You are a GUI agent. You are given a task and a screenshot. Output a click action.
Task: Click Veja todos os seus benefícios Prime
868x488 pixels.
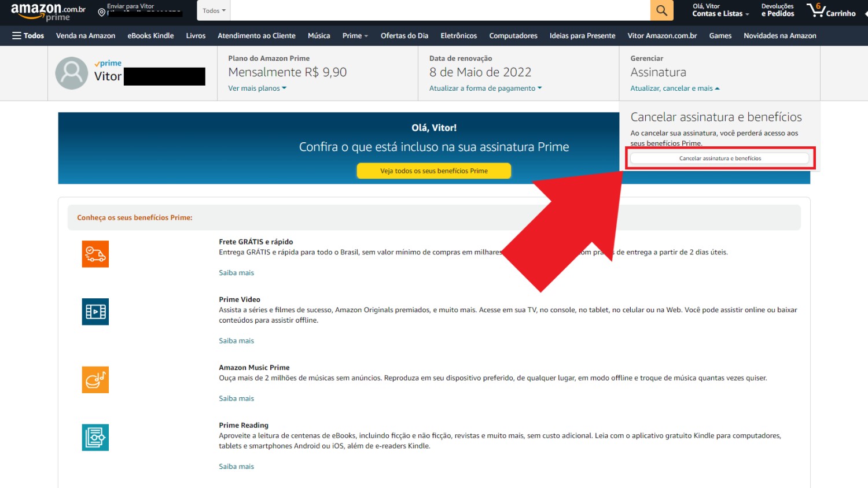tap(434, 171)
